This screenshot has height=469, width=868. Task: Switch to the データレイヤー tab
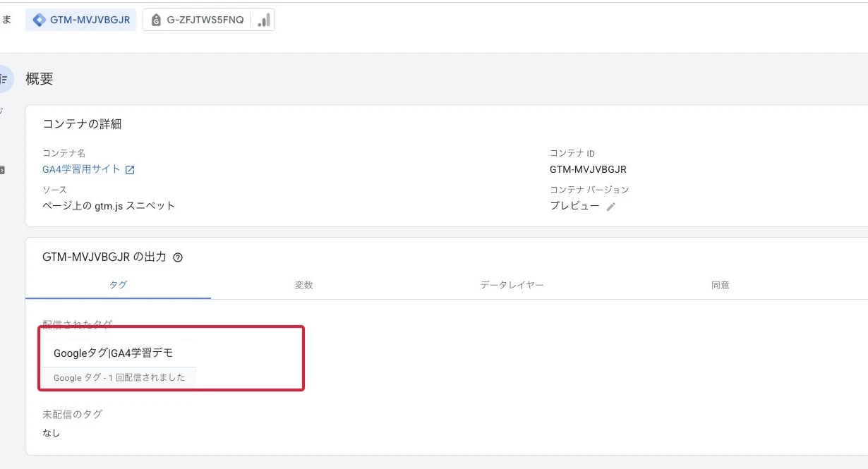tap(512, 285)
